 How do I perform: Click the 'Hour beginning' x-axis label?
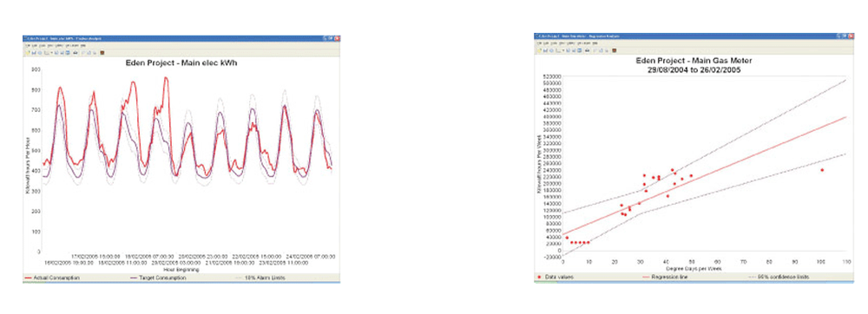181,269
